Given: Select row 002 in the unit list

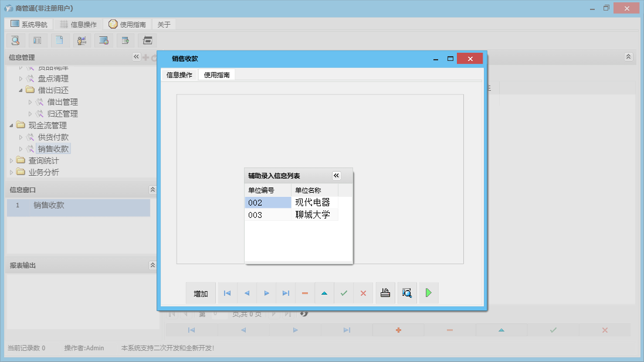Looking at the screenshot, I should 268,203.
